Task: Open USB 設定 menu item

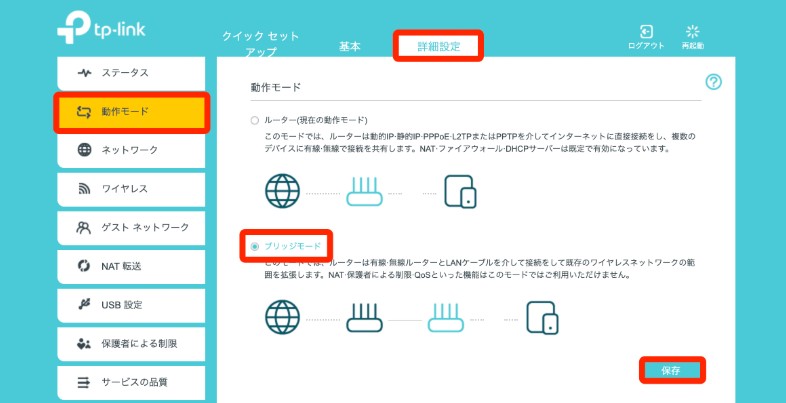Action: tap(131, 305)
